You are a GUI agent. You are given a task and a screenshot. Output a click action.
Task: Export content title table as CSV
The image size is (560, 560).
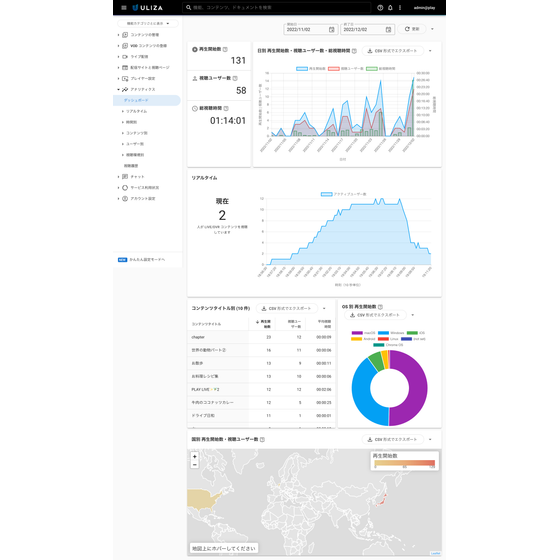point(287,309)
